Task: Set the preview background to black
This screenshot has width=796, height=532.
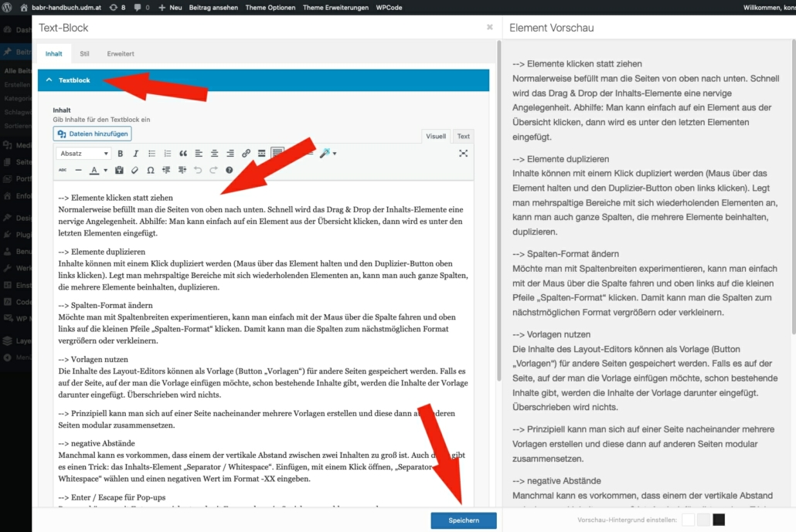Action: tap(719, 520)
